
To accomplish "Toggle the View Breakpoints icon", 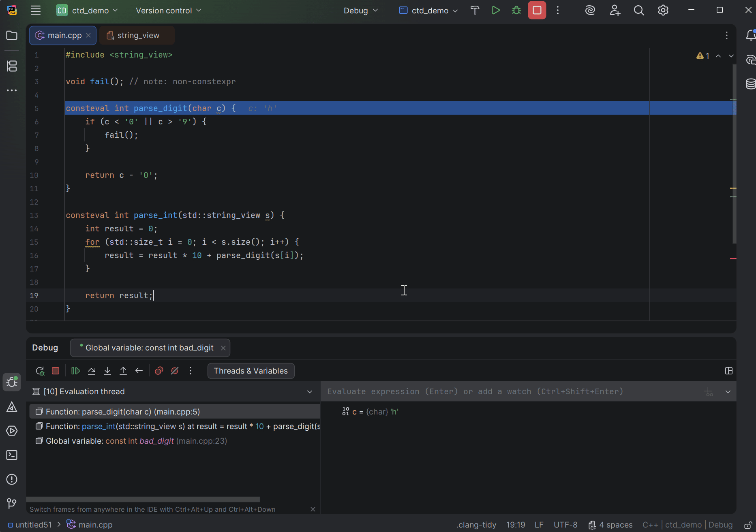I will 158,371.
